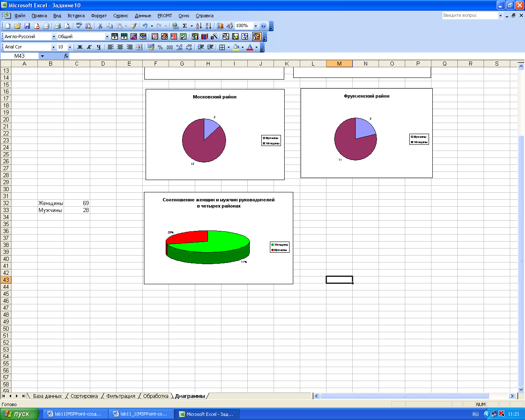525x420 pixels.
Task: Center the cell text
Action: pos(120,47)
